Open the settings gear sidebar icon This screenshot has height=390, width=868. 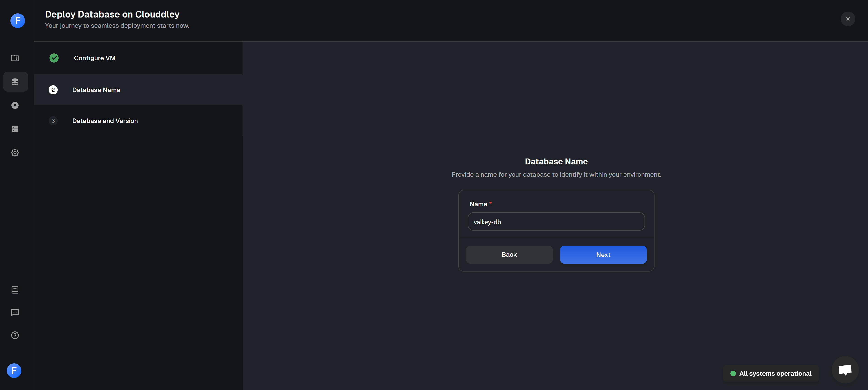pos(15,153)
